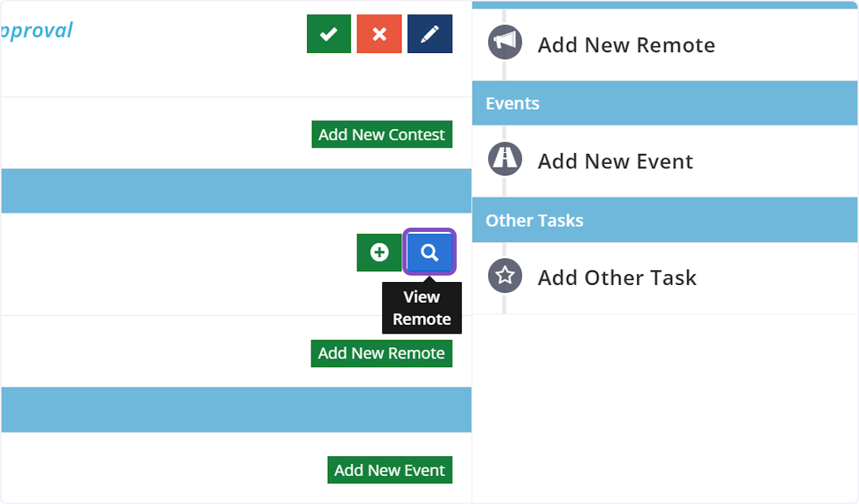Select Add New Remote label in sidebar

(x=626, y=45)
